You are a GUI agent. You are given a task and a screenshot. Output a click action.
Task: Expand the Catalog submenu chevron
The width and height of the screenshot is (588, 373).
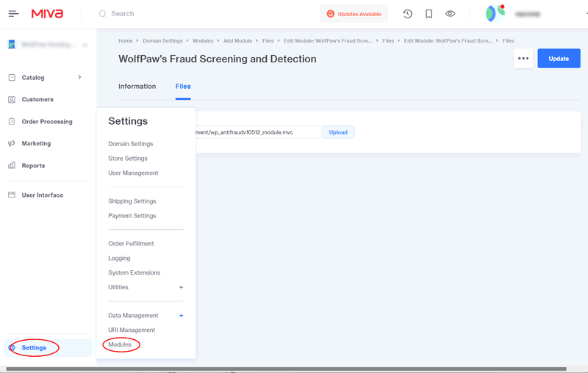click(x=79, y=77)
